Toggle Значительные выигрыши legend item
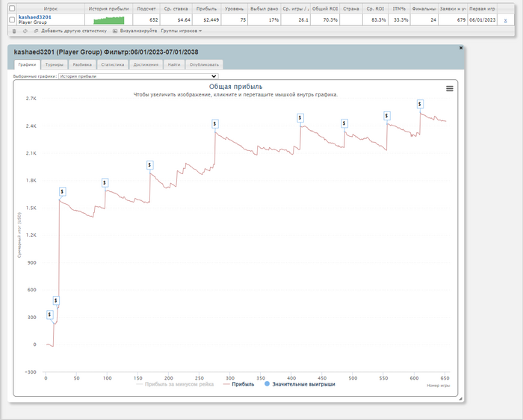 300,384
